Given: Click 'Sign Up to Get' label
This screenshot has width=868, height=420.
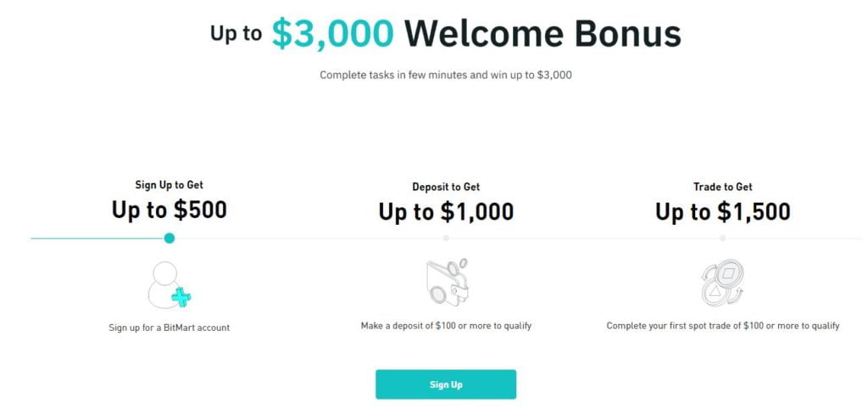Looking at the screenshot, I should pyautogui.click(x=170, y=185).
